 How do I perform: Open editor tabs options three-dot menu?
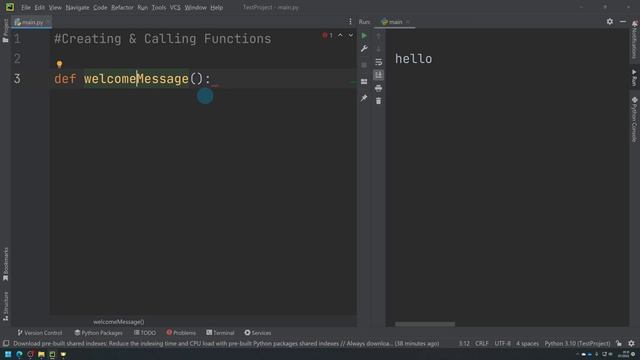pyautogui.click(x=350, y=22)
